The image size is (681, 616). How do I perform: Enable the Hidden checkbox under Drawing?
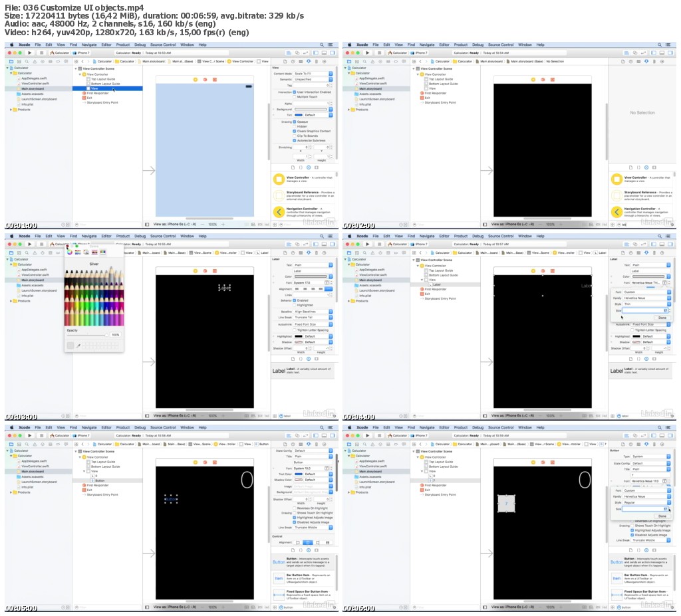[295, 126]
